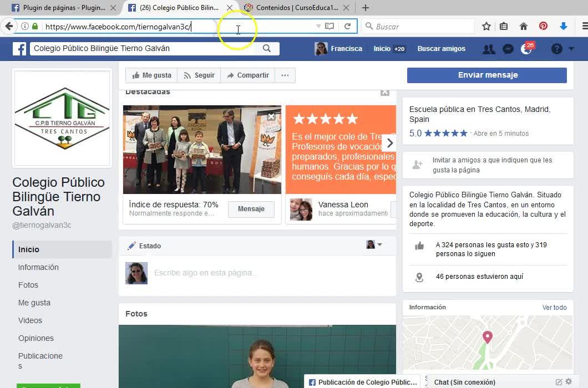The image size is (588, 388).
Task: Close the Plugin de páginas tab
Action: point(113,8)
